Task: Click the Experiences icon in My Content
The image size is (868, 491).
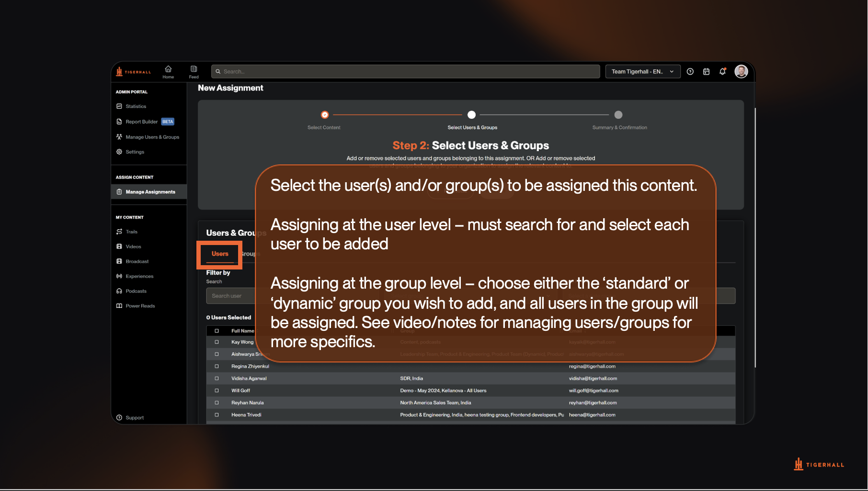Action: (x=119, y=277)
